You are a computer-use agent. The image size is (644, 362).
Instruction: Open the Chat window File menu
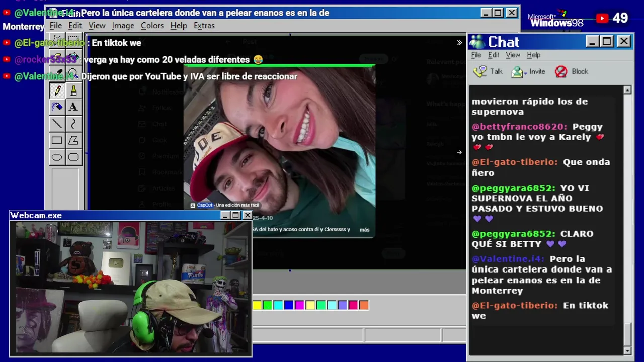(x=476, y=55)
